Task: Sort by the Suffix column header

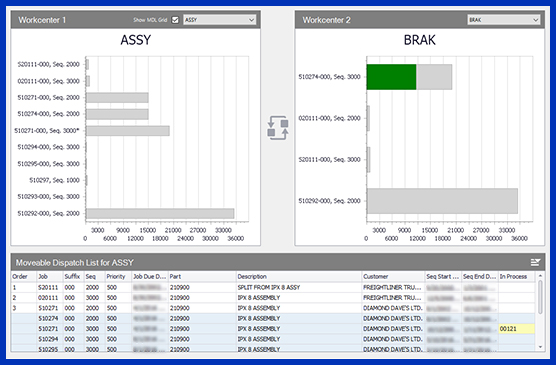Action: tap(73, 276)
